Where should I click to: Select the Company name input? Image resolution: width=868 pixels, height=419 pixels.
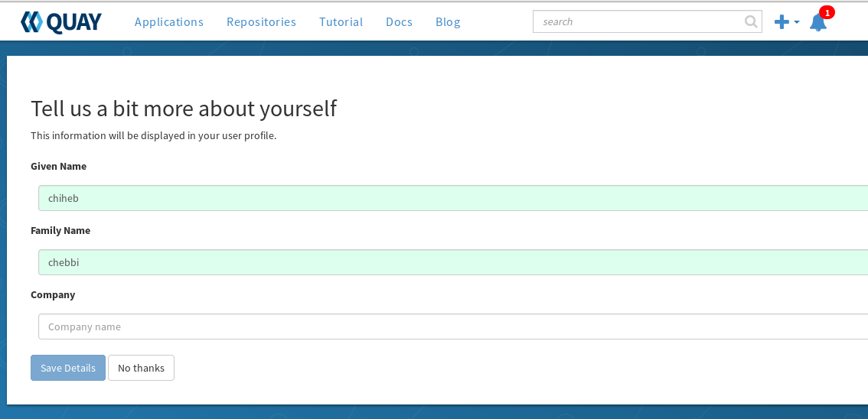pos(453,326)
